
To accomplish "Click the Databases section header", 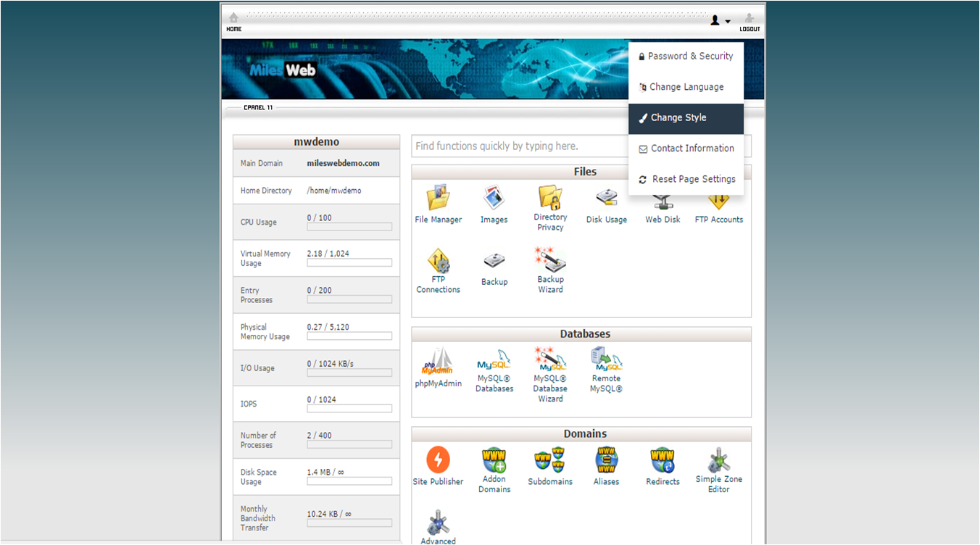I will tap(581, 334).
